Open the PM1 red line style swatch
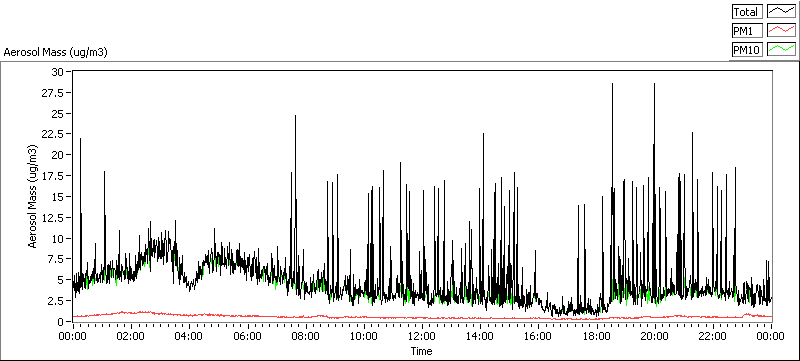Screen dimensions: 800x361 pos(782,31)
